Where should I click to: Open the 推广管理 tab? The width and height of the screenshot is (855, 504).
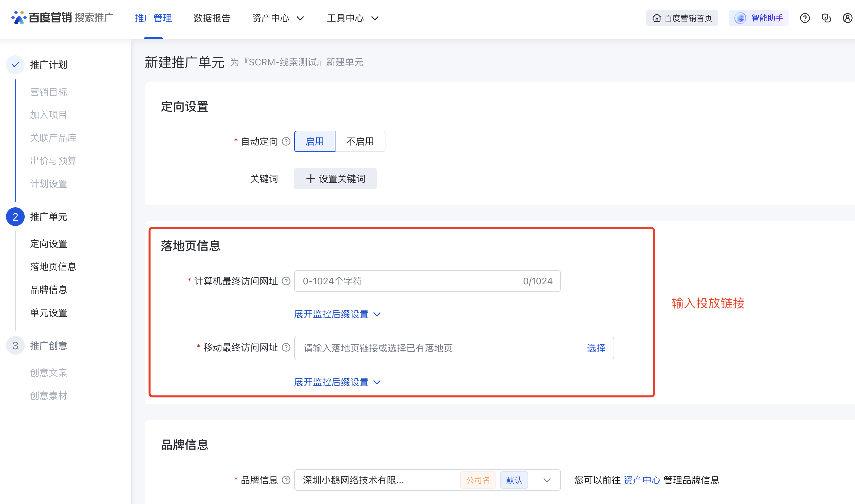point(153,18)
